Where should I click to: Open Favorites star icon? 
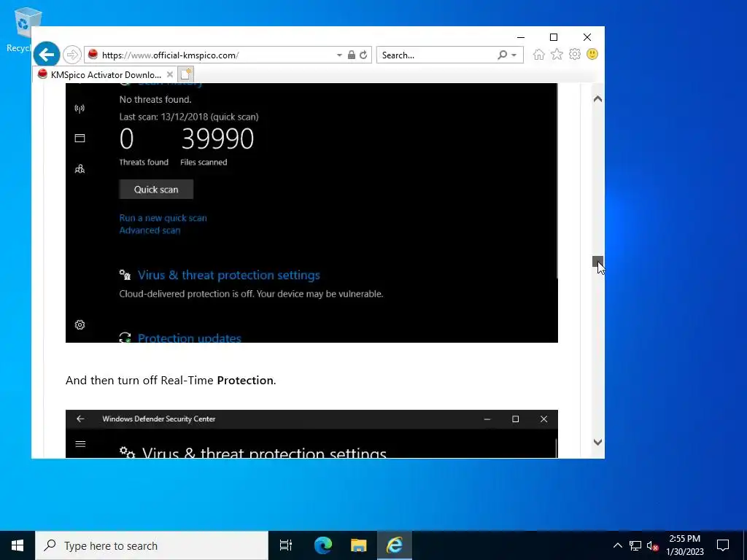557,54
